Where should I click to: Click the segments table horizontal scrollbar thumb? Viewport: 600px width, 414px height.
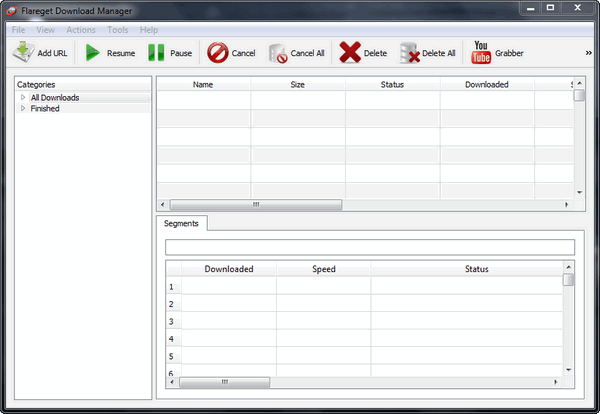point(225,382)
